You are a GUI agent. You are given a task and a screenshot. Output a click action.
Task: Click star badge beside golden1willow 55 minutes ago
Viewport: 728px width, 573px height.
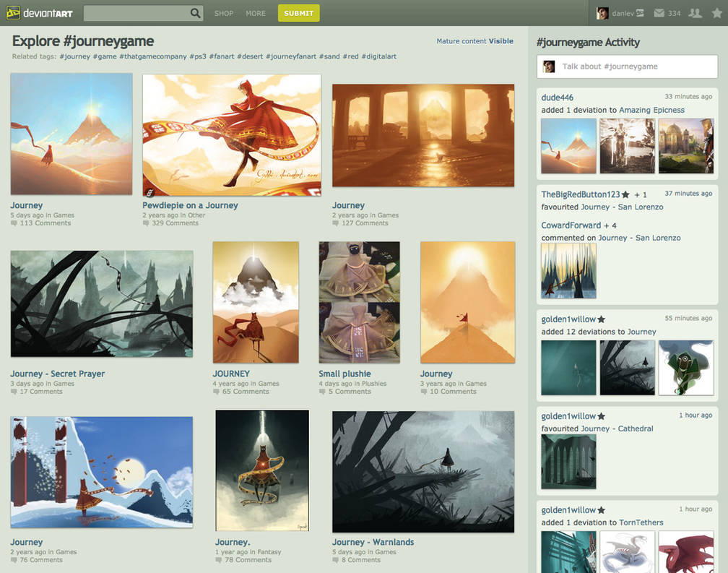pos(601,319)
